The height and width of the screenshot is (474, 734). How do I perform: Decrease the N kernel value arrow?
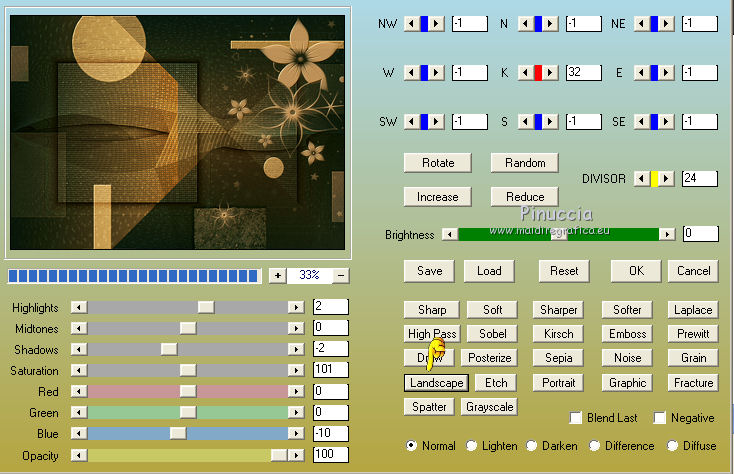click(526, 23)
